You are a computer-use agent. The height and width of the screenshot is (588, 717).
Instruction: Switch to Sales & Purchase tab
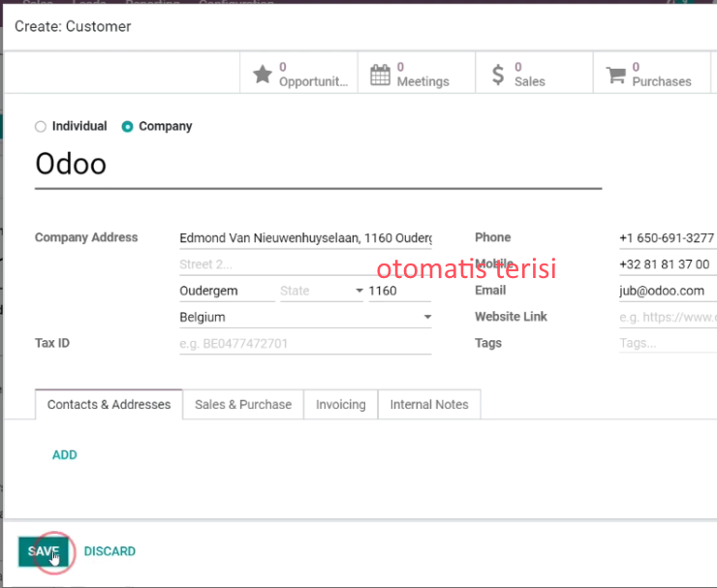click(243, 404)
